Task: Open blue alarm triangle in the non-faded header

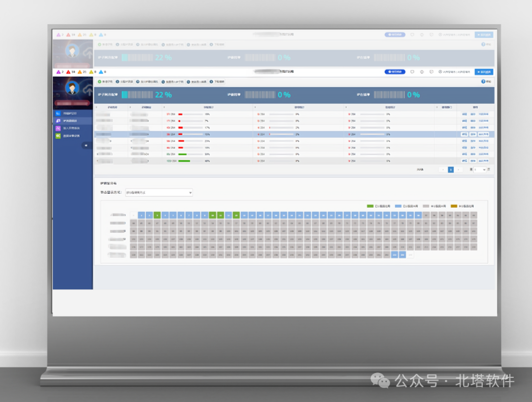Action: click(101, 72)
